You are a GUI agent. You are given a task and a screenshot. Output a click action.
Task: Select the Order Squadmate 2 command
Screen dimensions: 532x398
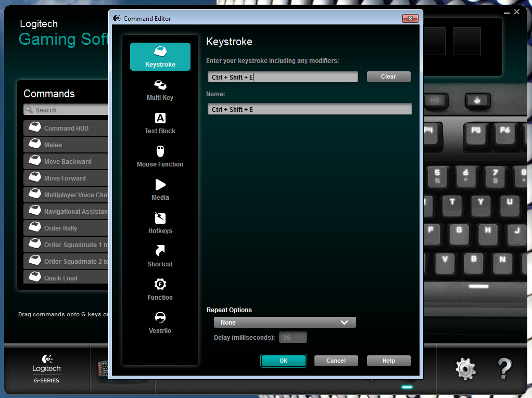[x=66, y=261]
